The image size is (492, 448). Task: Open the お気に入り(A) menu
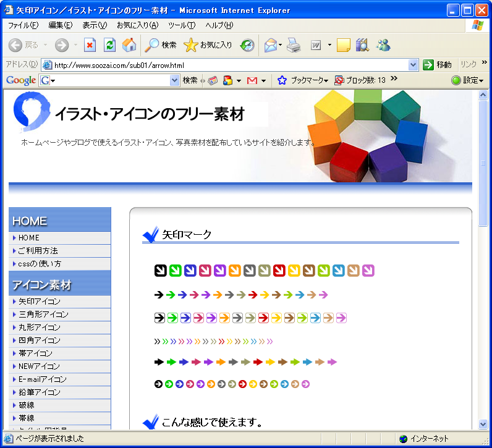(x=137, y=25)
